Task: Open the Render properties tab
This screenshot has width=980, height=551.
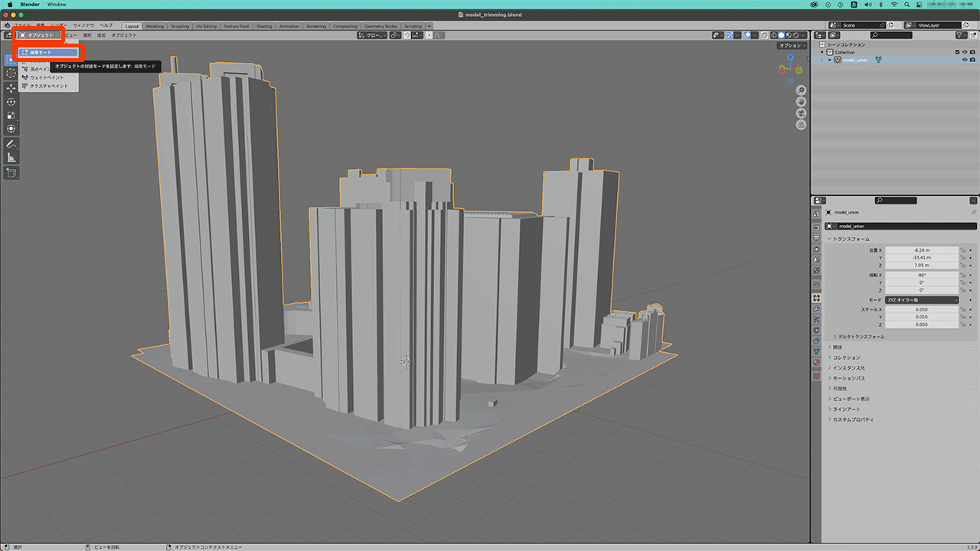Action: (x=816, y=228)
